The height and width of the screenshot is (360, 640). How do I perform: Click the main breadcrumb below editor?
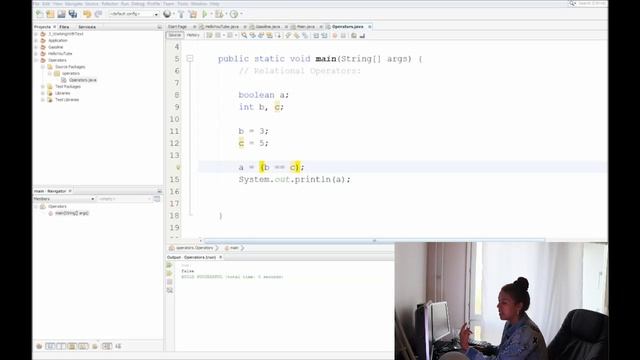pos(234,248)
